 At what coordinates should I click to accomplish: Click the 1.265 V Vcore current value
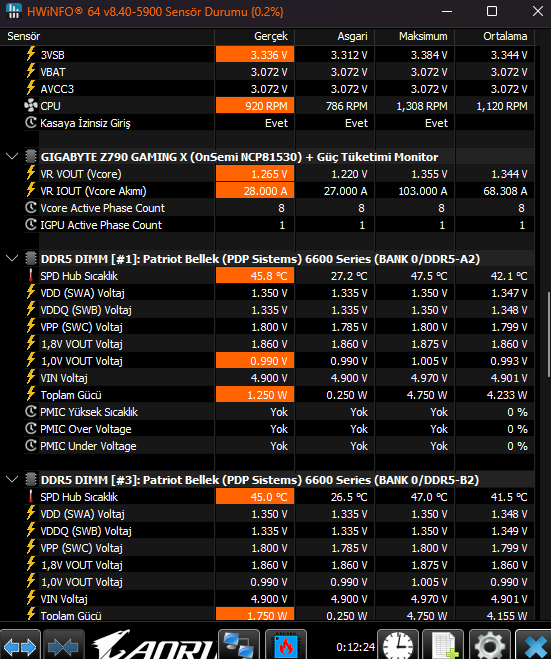tap(255, 174)
